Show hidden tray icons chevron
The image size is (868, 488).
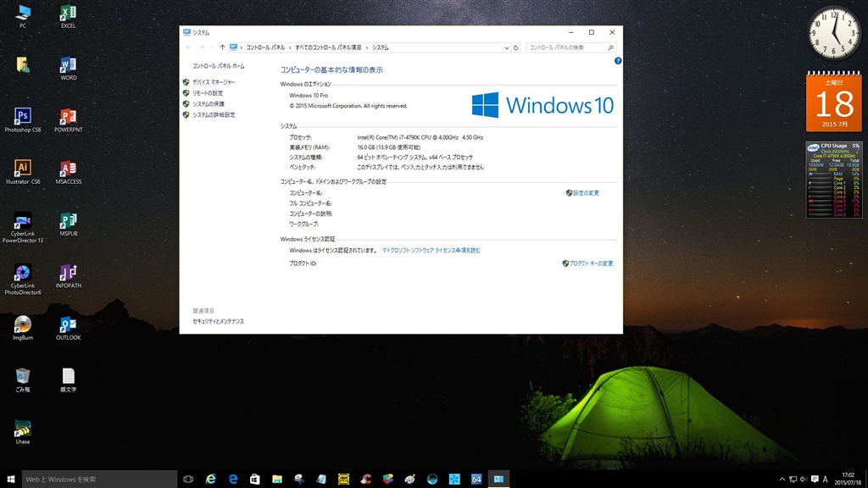coord(782,480)
